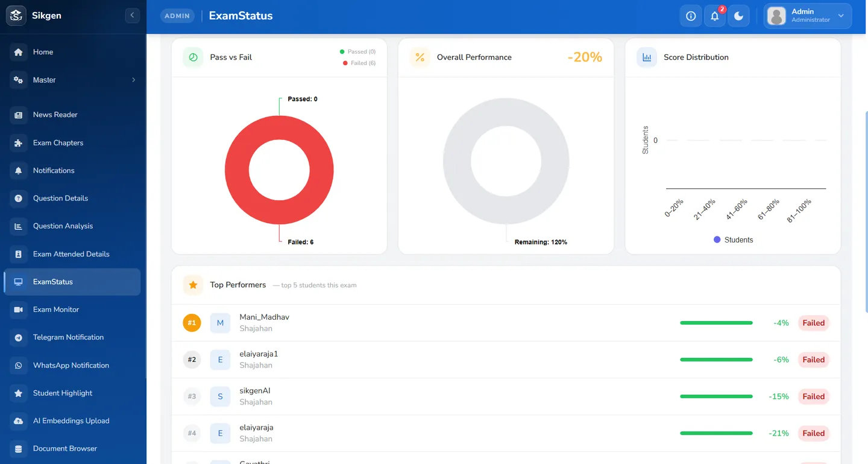The height and width of the screenshot is (464, 868).
Task: Open the Question Analysis menu item
Action: (72, 226)
